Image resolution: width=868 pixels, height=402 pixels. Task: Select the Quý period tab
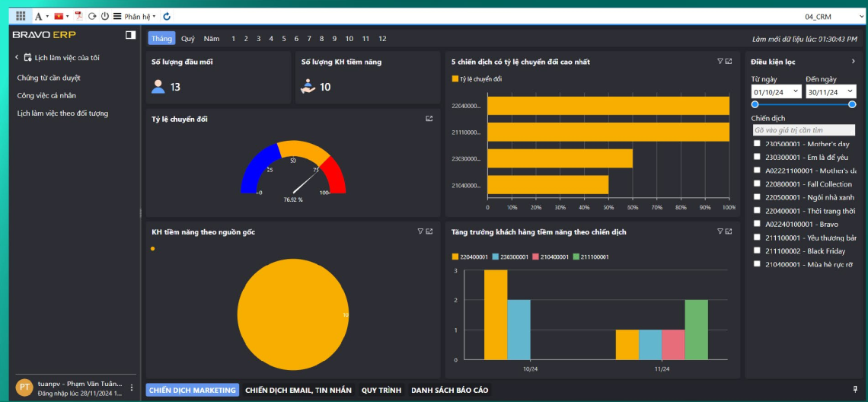(x=187, y=38)
